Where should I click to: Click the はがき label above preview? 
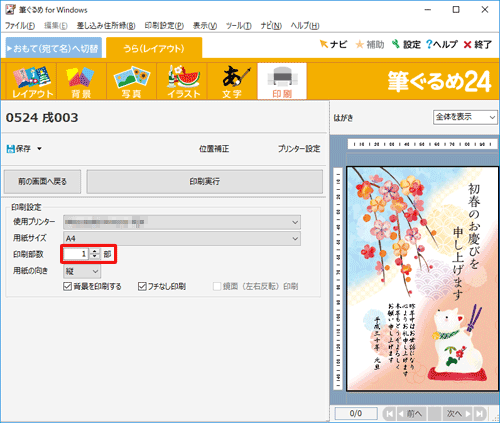coord(343,118)
